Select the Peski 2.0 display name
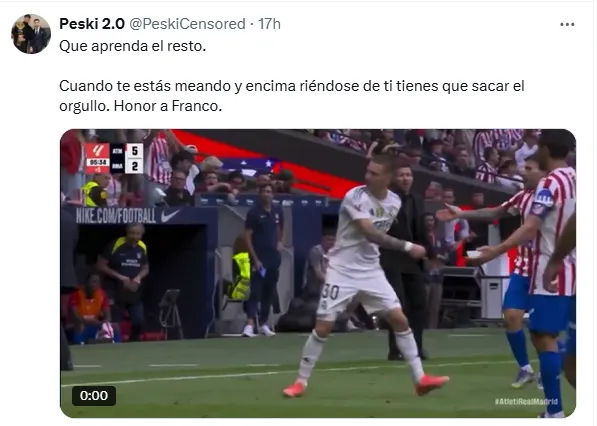The width and height of the screenshot is (597, 426). (x=92, y=24)
